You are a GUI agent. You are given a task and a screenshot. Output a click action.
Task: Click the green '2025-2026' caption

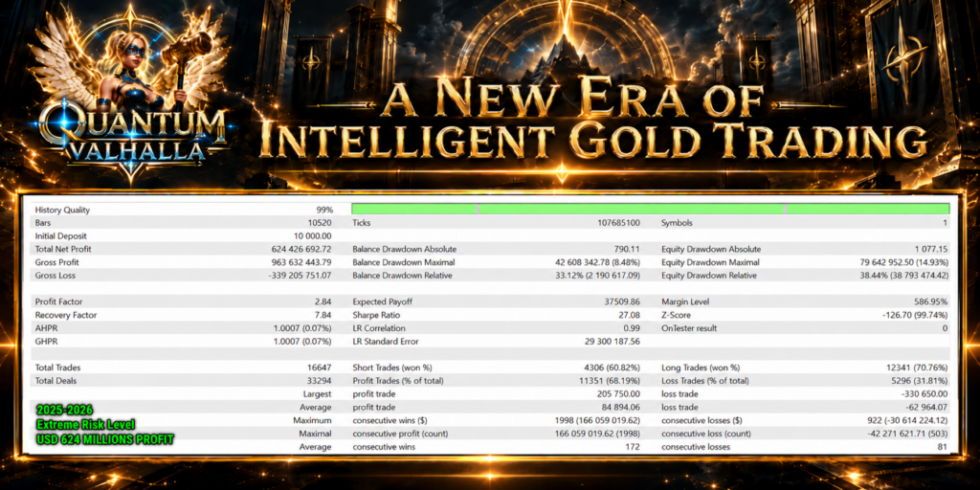(x=64, y=410)
